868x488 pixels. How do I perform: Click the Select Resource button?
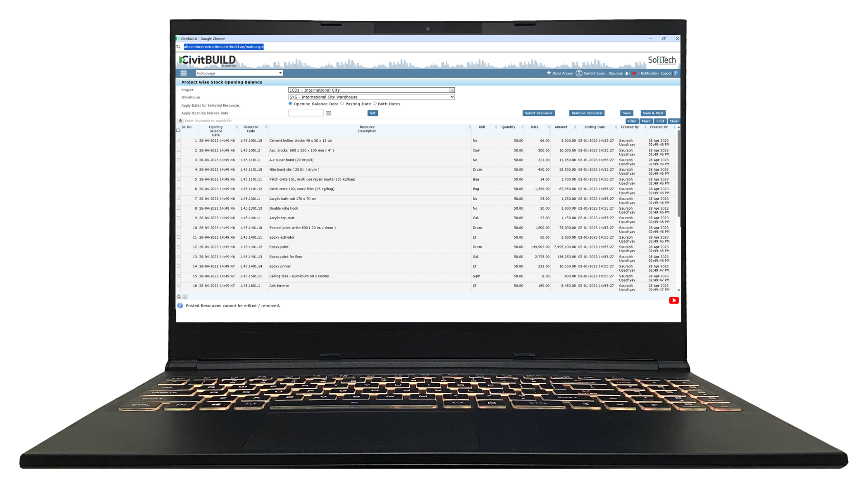[538, 113]
